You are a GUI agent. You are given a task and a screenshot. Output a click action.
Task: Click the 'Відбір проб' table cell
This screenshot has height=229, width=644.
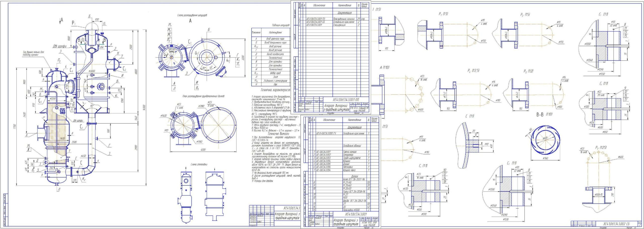tap(275, 73)
